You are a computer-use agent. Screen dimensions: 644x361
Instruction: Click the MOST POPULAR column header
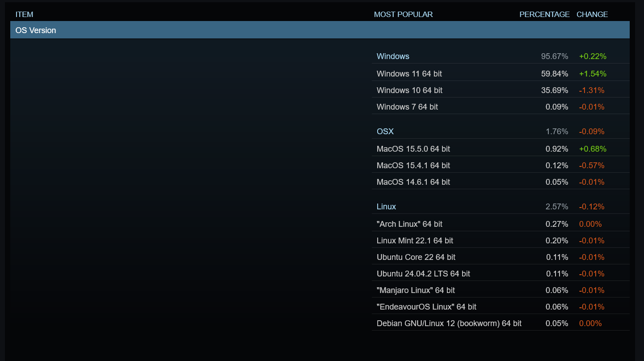pyautogui.click(x=403, y=14)
